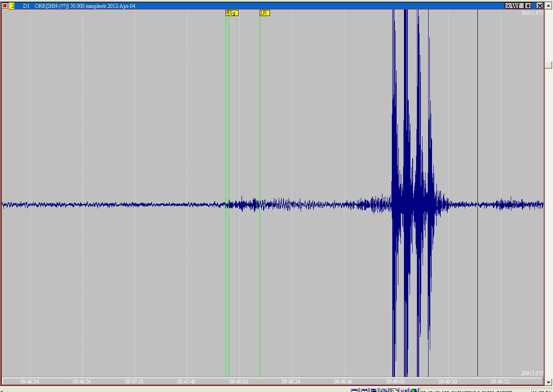Click the clock time icon in status bar
The width and height of the screenshot is (553, 392).
tap(384, 391)
